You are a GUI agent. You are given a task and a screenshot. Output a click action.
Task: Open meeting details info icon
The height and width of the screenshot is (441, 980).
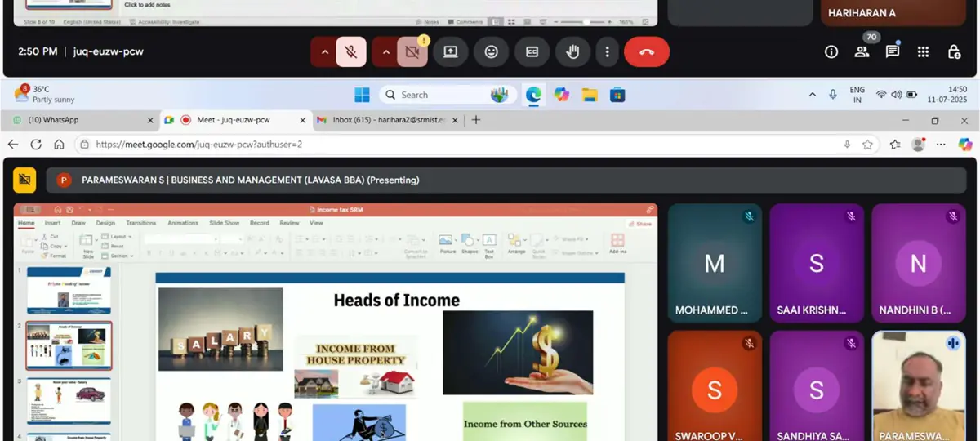tap(831, 51)
